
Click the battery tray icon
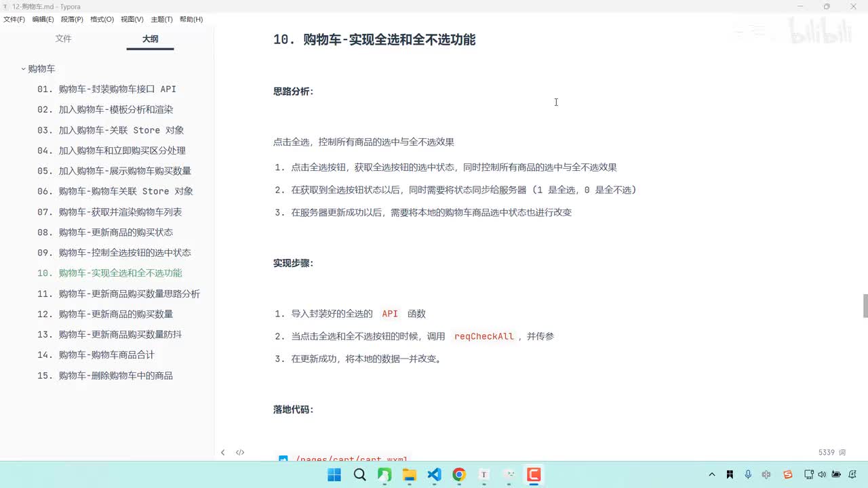(x=836, y=475)
